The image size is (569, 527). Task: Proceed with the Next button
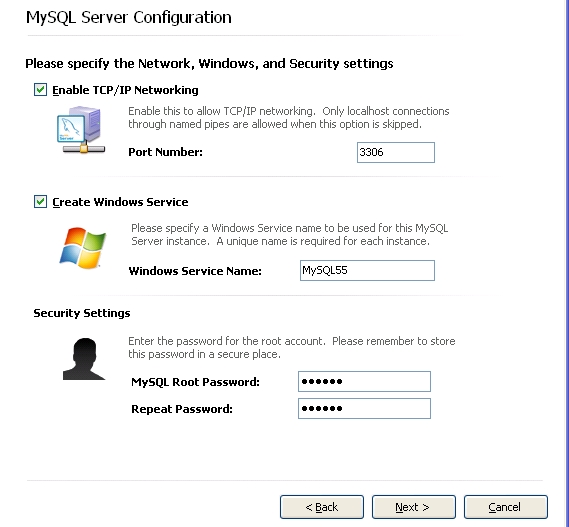[414, 507]
